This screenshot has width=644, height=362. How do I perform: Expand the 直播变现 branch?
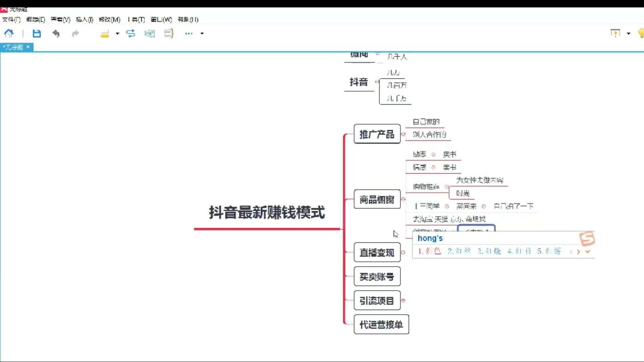[404, 252]
